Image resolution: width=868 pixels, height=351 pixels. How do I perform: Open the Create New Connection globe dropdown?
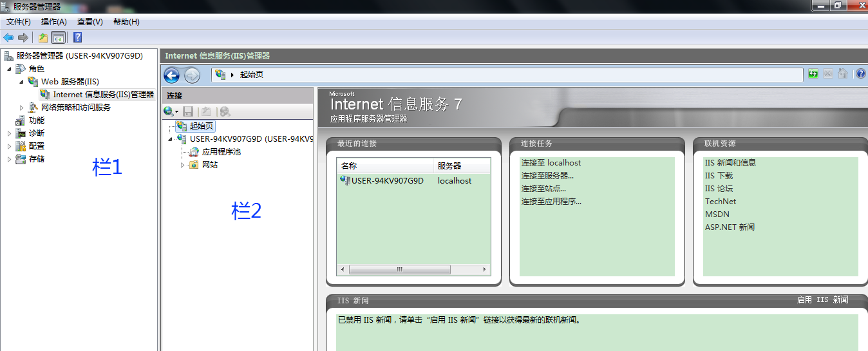pos(171,111)
